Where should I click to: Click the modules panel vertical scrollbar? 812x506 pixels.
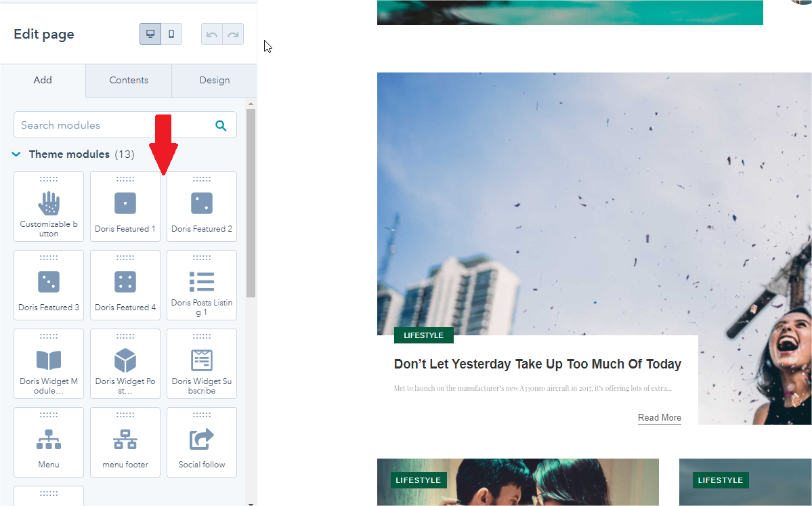point(251,203)
